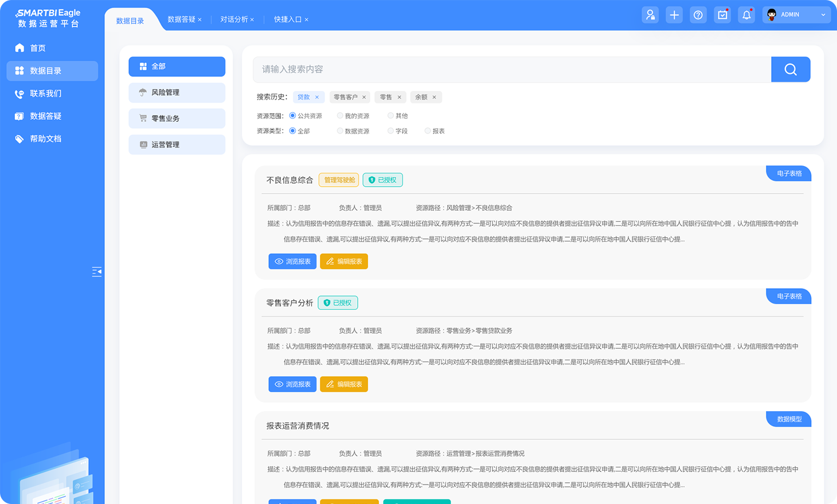Click the search content input field

[511, 69]
